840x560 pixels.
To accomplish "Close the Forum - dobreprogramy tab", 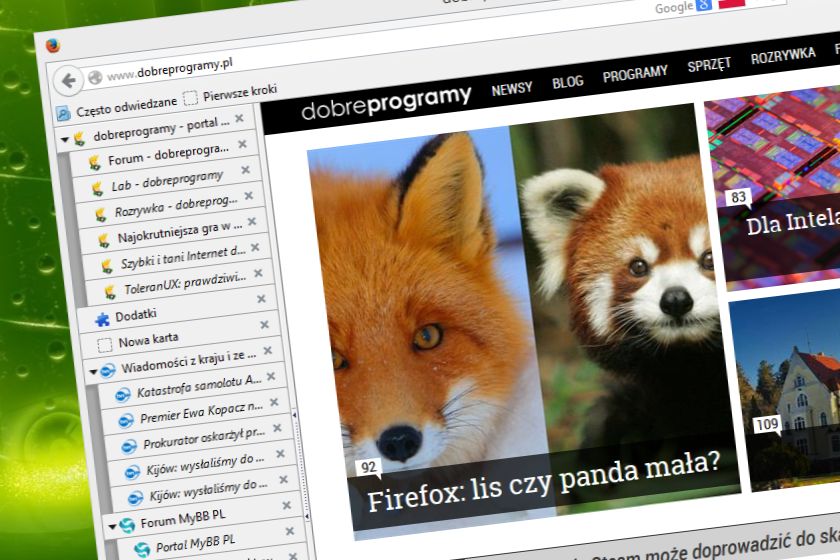I will pyautogui.click(x=243, y=144).
